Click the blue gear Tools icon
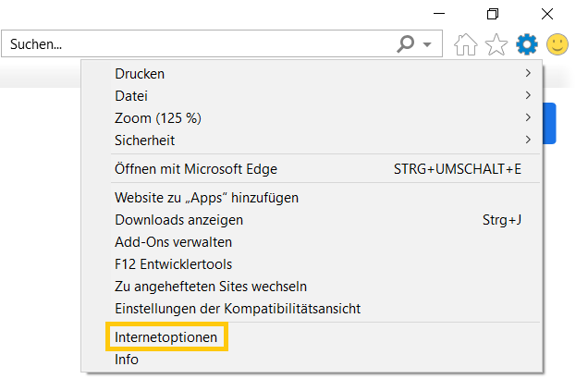 527,44
